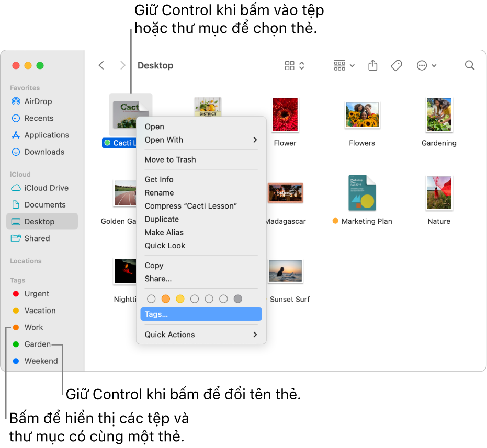Choose Quick Look
Image resolution: width=487 pixels, height=448 pixels.
(201, 246)
